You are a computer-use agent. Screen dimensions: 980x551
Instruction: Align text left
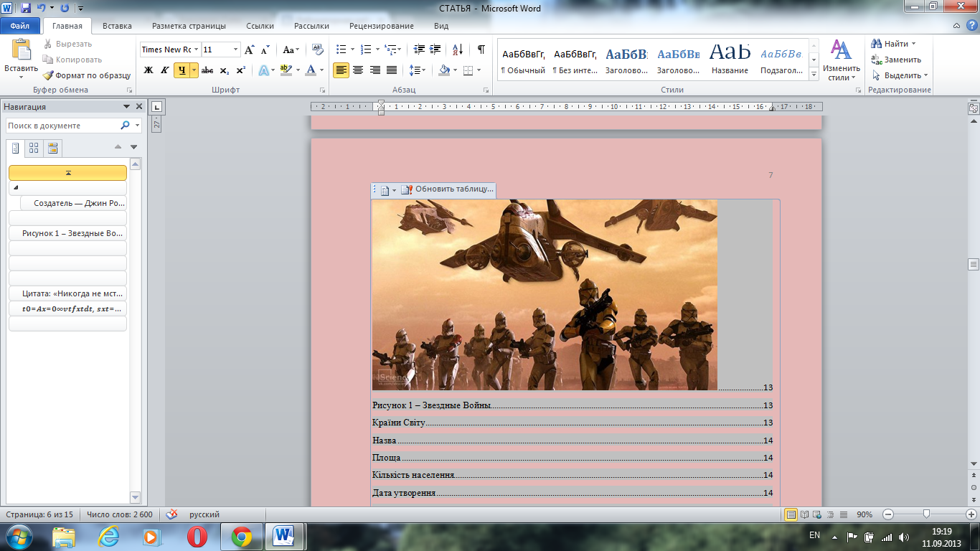click(341, 70)
